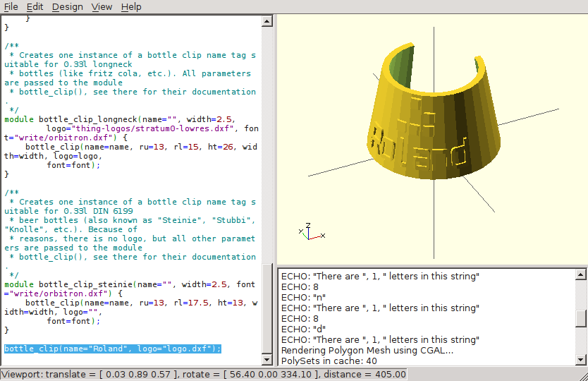
Task: Click the 'PolySets in cache: 40' console line
Action: (x=330, y=361)
